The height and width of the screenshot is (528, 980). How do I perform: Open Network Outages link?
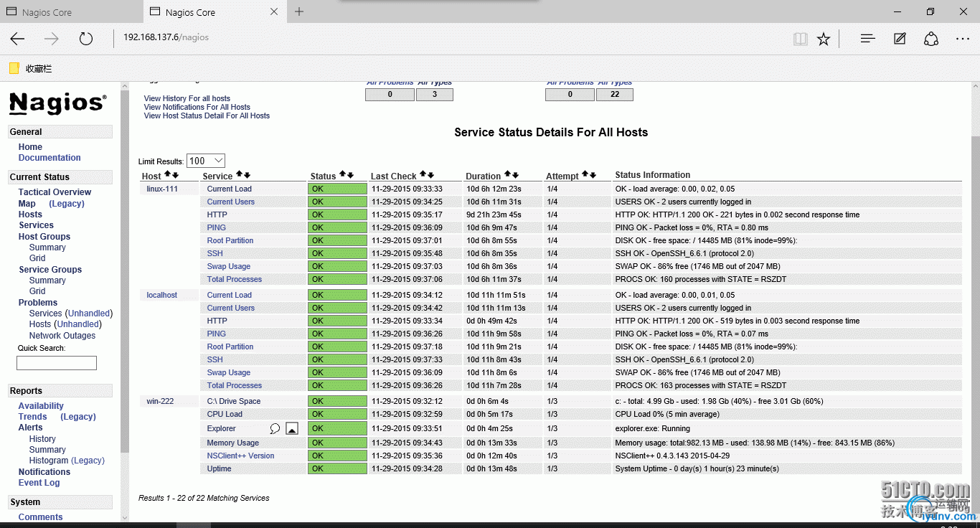[x=62, y=336]
